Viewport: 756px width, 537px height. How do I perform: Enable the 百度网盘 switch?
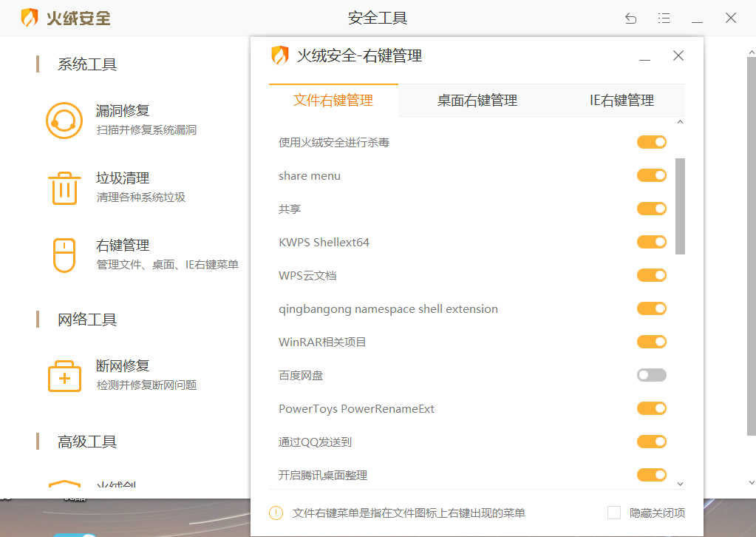coord(651,375)
